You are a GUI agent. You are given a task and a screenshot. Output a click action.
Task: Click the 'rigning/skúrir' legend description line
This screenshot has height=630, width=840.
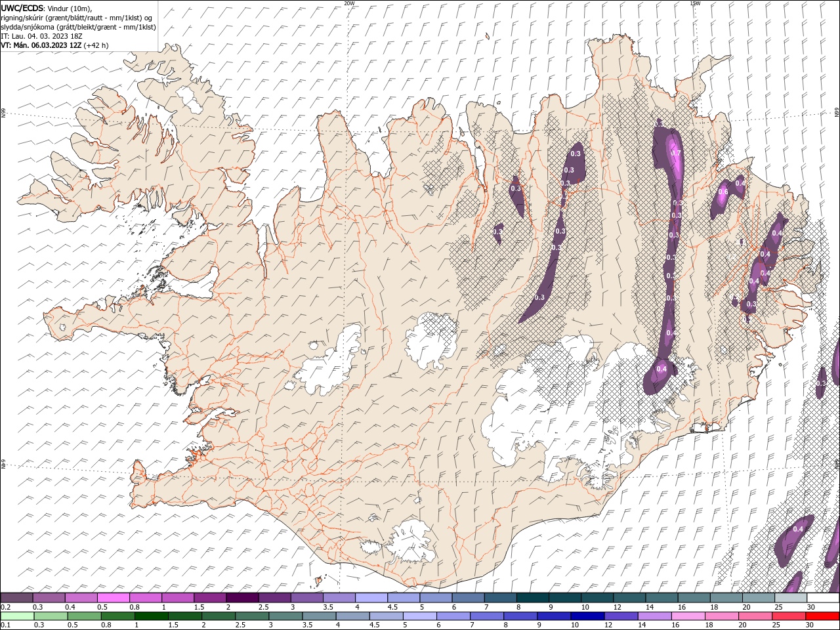pyautogui.click(x=77, y=17)
